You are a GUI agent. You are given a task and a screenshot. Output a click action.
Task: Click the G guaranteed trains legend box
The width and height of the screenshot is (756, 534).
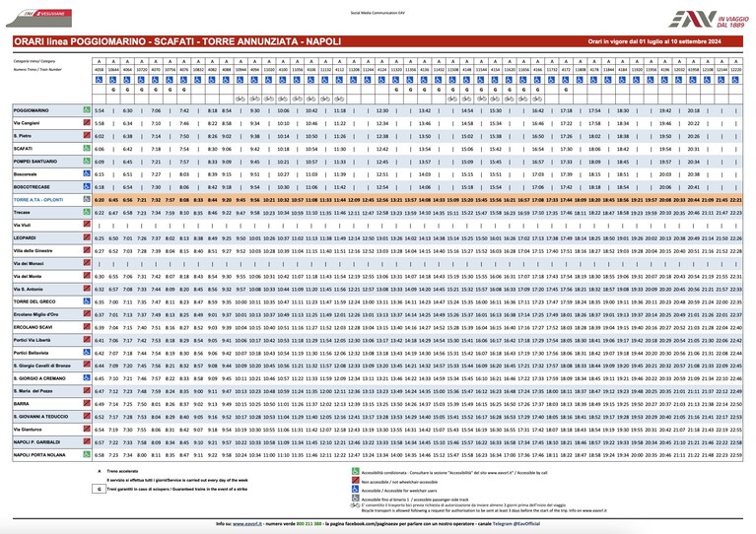tap(99, 489)
